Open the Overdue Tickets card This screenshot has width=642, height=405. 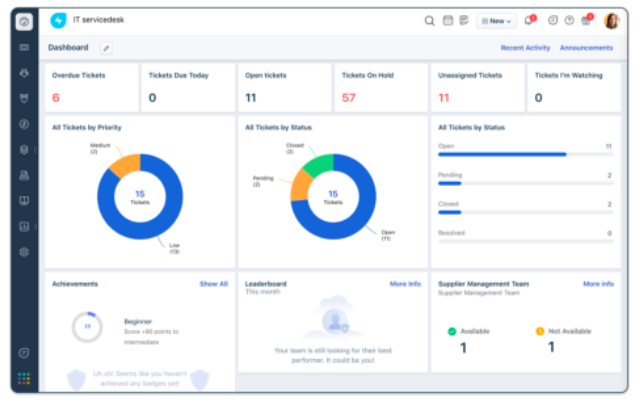(x=92, y=87)
